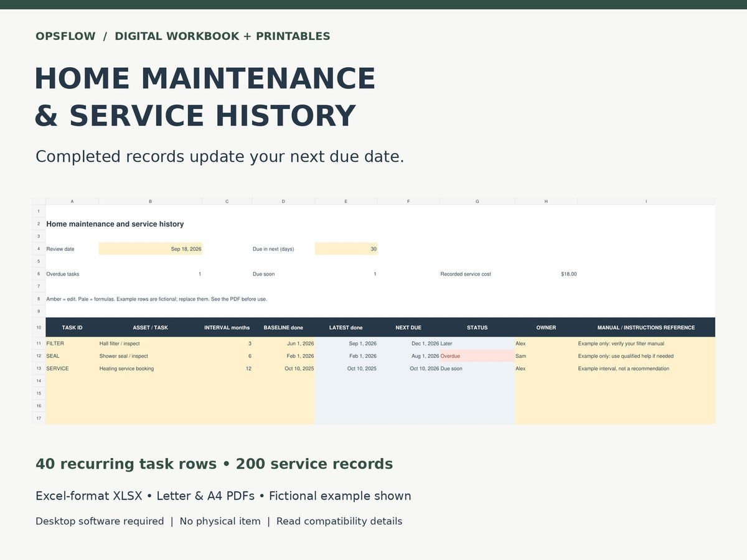
Task: Select row 17 number header
Action: [x=39, y=418]
